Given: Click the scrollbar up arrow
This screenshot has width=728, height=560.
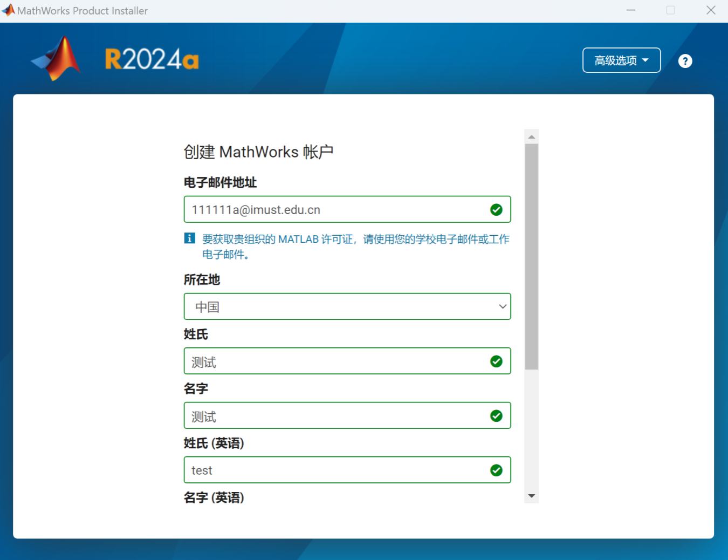Looking at the screenshot, I should pyautogui.click(x=531, y=136).
